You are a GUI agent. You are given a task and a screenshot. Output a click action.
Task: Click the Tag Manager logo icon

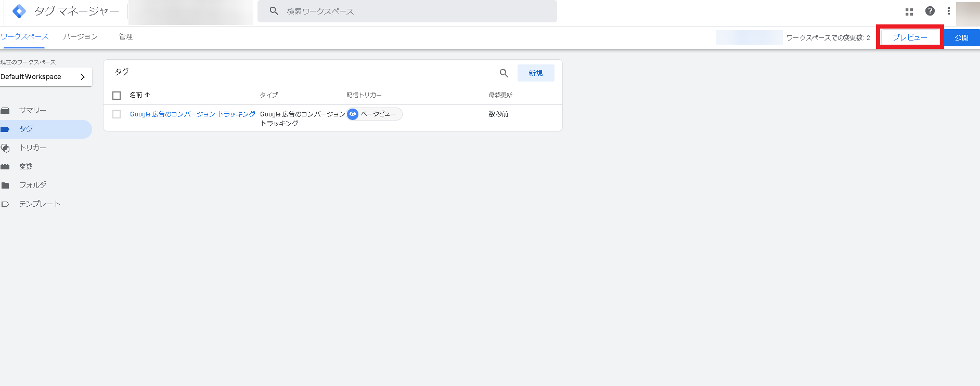[x=19, y=11]
